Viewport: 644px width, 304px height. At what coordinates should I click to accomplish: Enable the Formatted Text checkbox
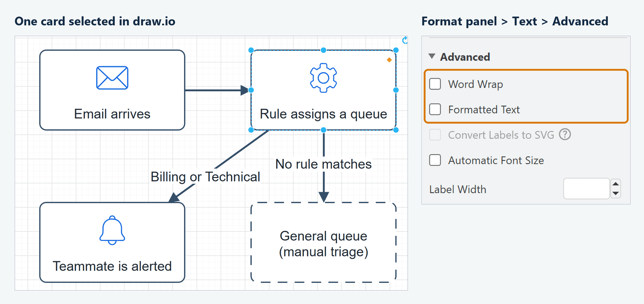click(435, 109)
